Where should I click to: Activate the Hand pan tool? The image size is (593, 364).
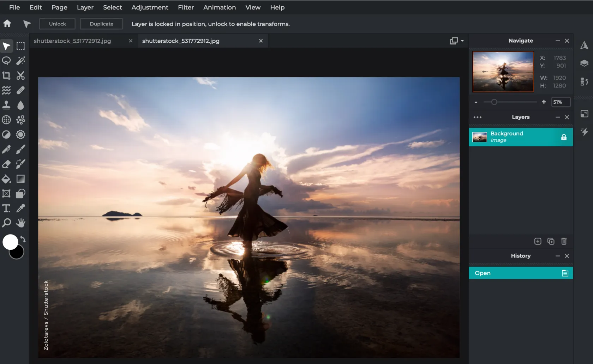point(21,223)
